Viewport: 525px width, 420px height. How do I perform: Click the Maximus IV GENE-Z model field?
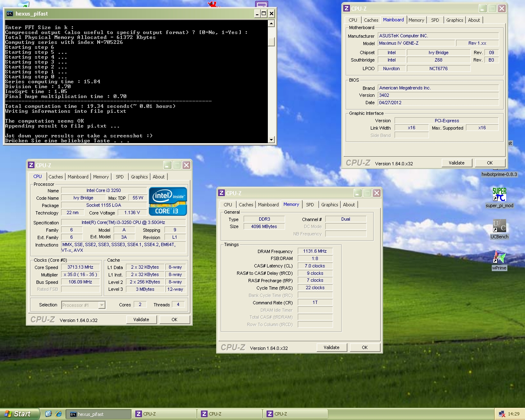point(416,43)
